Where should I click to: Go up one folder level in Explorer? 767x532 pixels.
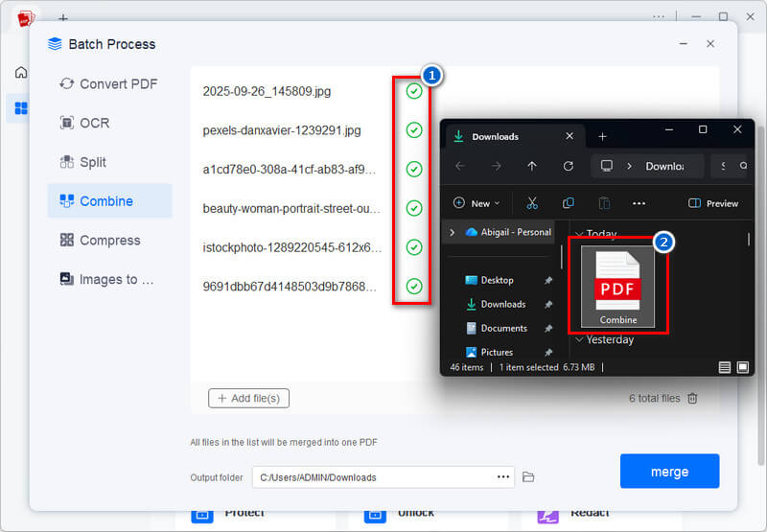point(532,166)
